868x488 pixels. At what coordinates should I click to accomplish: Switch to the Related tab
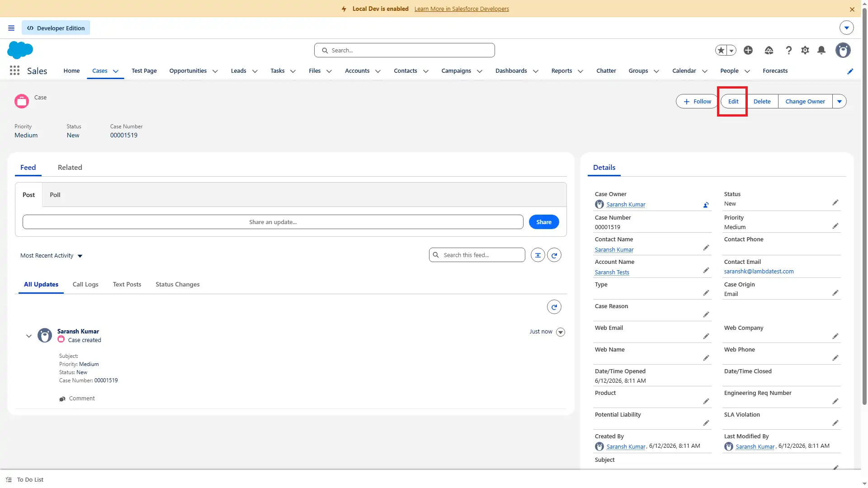click(x=70, y=168)
